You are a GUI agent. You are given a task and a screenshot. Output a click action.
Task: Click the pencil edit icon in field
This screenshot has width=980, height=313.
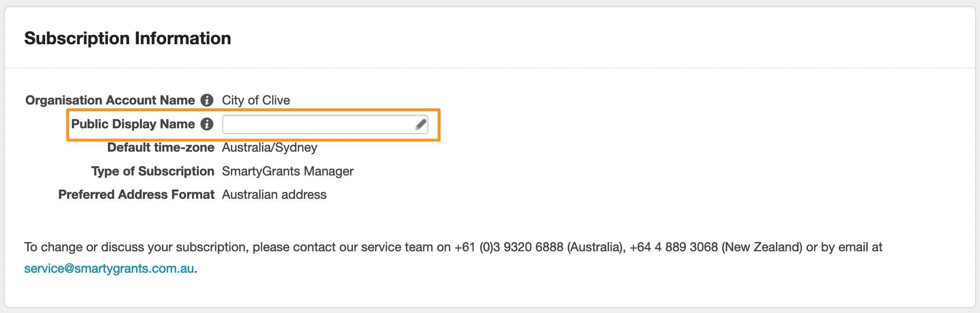[421, 125]
